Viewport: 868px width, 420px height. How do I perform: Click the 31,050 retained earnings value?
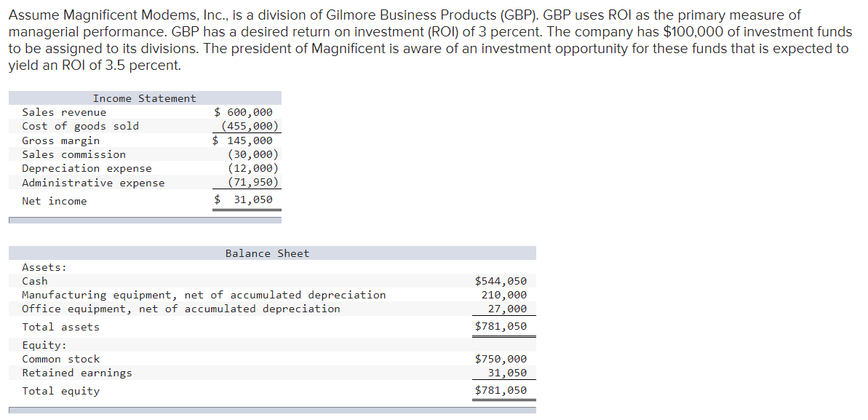[508, 373]
